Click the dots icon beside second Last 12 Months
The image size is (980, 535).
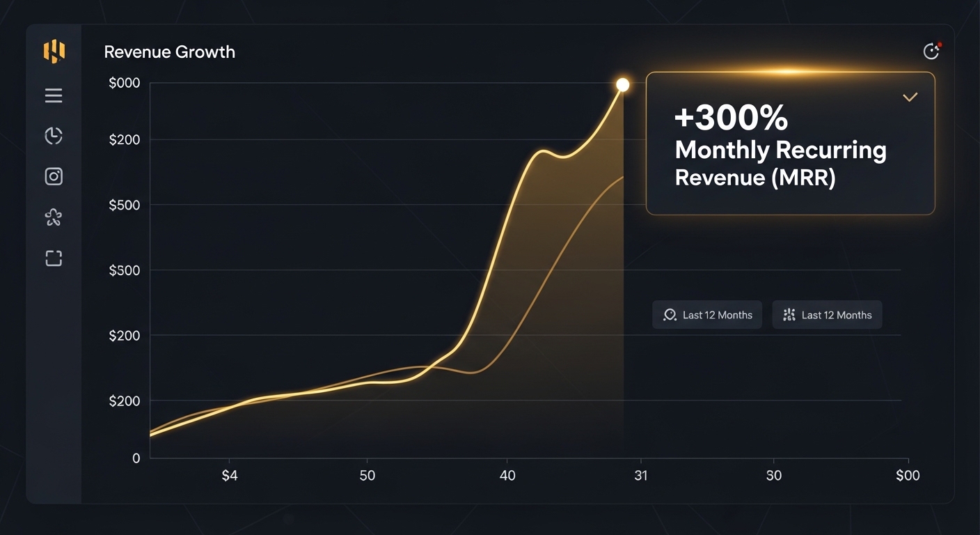tap(789, 315)
